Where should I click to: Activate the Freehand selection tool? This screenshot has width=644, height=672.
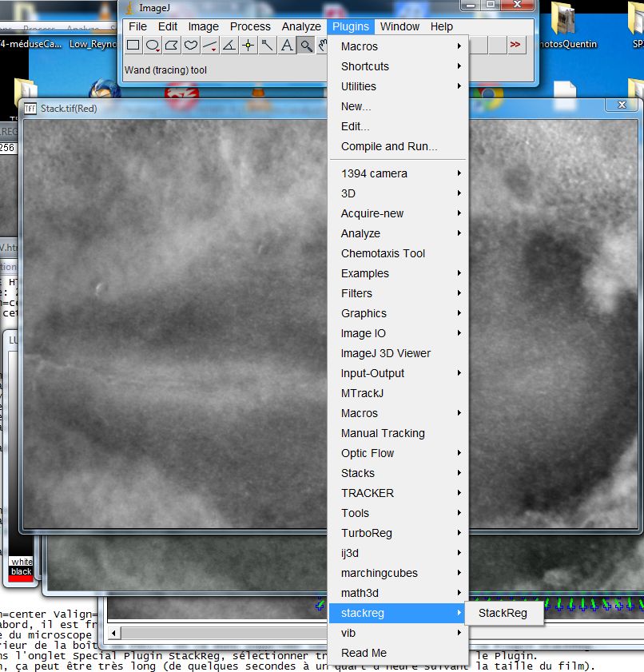coord(191,46)
